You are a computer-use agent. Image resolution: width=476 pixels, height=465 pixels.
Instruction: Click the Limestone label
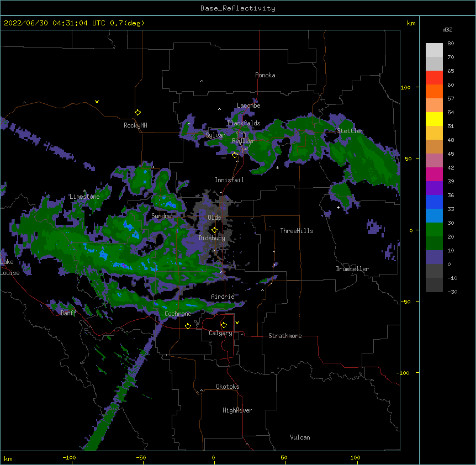pyautogui.click(x=84, y=197)
